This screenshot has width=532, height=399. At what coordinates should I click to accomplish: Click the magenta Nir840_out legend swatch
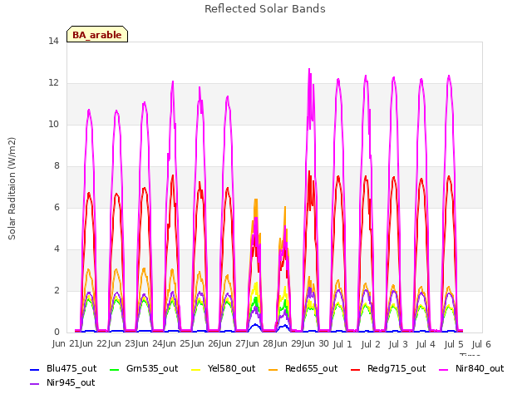click(444, 369)
